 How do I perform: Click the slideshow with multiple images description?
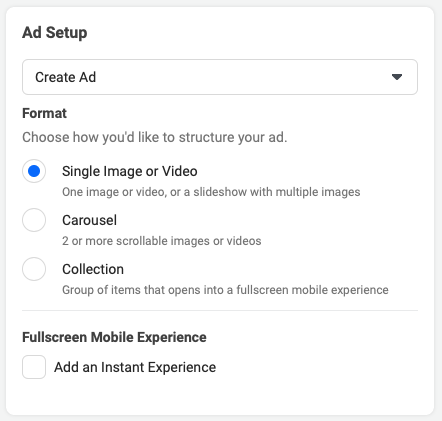211,192
